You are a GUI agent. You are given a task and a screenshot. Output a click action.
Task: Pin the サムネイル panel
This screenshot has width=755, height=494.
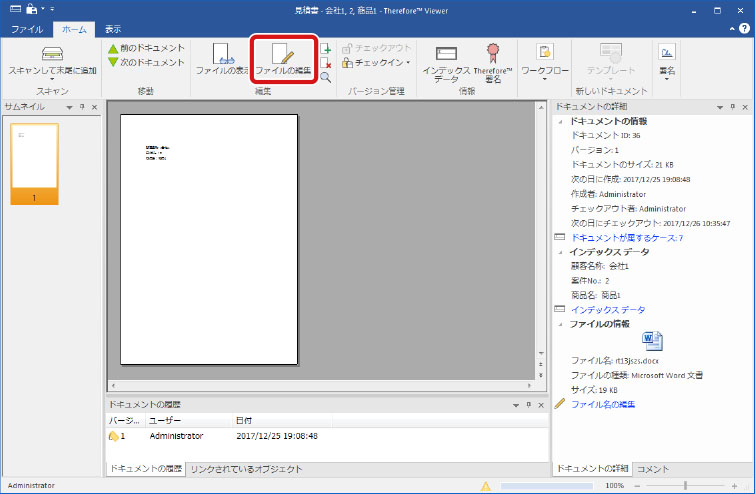(82, 106)
